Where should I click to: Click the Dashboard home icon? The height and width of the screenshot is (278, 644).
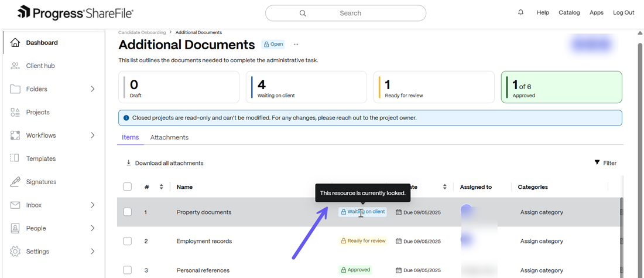(15, 43)
